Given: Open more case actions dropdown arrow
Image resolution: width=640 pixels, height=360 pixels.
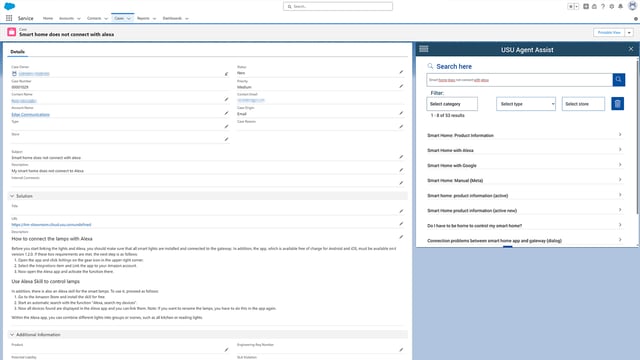Looking at the screenshot, I should click(x=629, y=33).
